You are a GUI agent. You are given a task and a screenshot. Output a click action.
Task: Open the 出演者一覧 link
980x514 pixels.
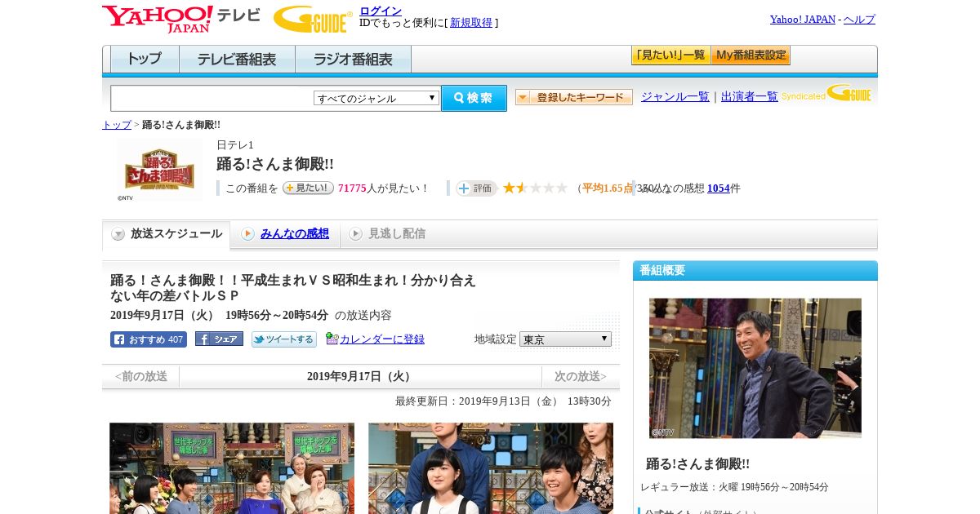[x=750, y=96]
